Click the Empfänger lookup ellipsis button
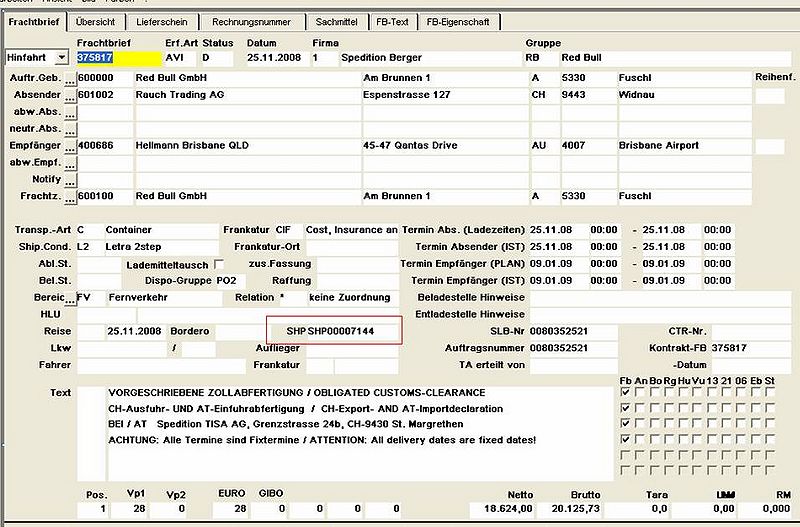Viewport: 800px width, 527px height. coord(70,147)
